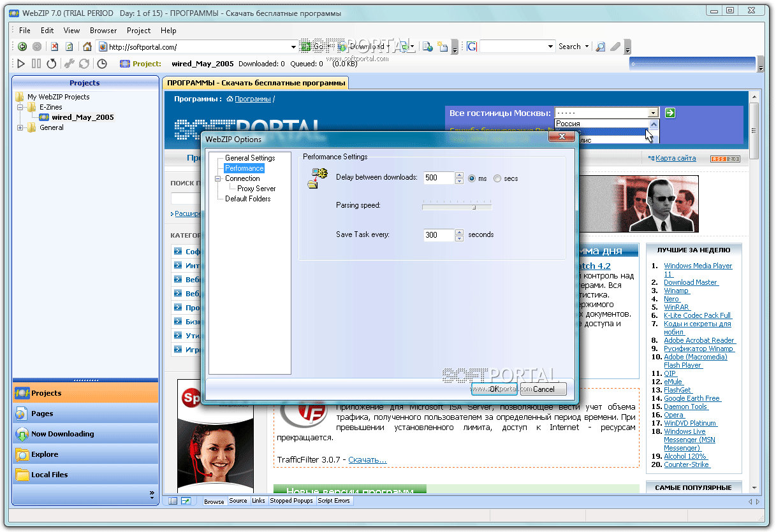Collapse the Connection node in options tree

click(x=217, y=178)
